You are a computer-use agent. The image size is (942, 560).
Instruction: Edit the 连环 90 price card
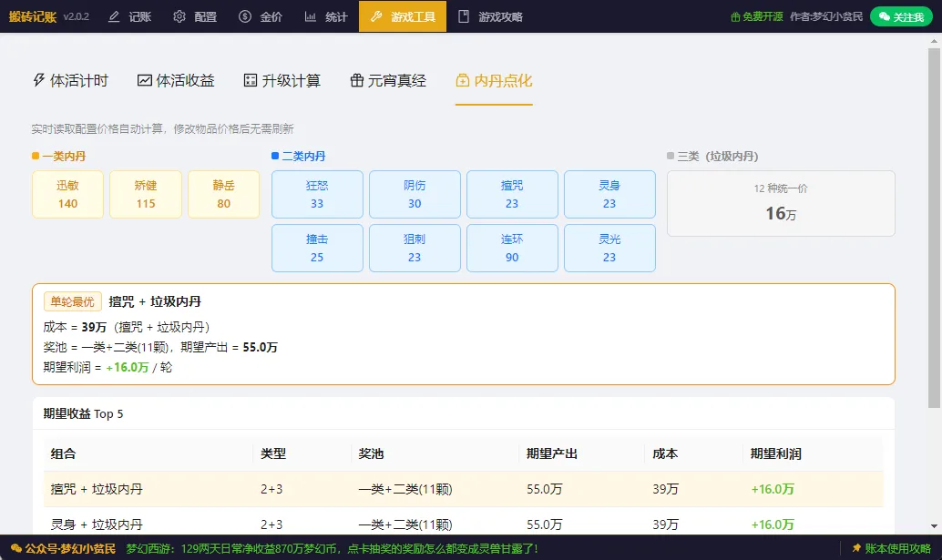[x=512, y=248]
